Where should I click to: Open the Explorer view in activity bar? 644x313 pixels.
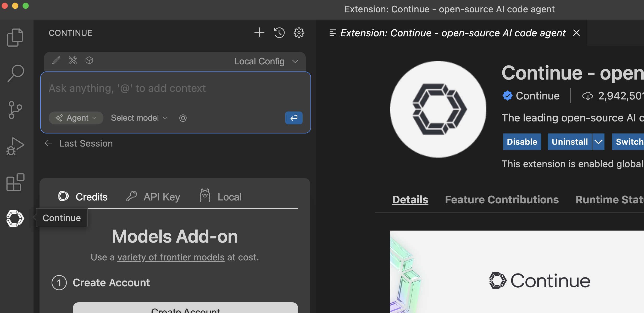click(x=15, y=37)
